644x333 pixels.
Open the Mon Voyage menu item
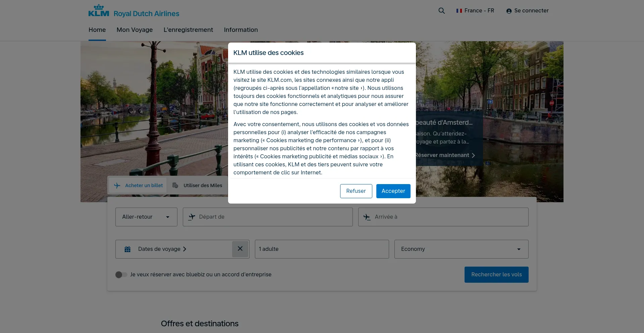135,30
